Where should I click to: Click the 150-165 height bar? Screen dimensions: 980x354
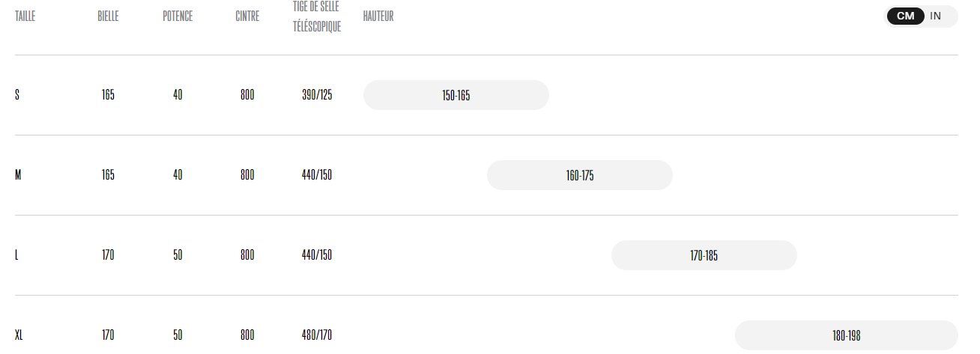pyautogui.click(x=456, y=95)
